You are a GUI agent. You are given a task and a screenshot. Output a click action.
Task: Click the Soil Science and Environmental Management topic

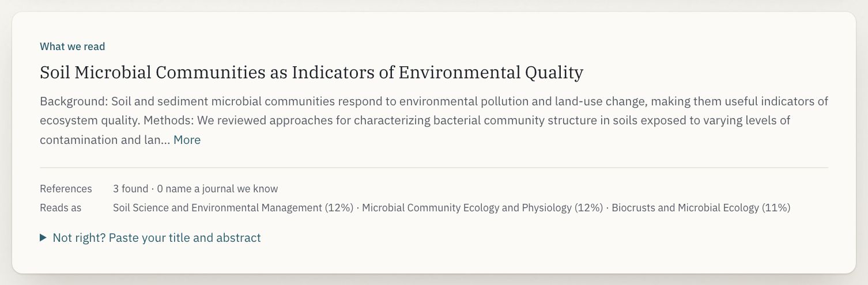(233, 208)
